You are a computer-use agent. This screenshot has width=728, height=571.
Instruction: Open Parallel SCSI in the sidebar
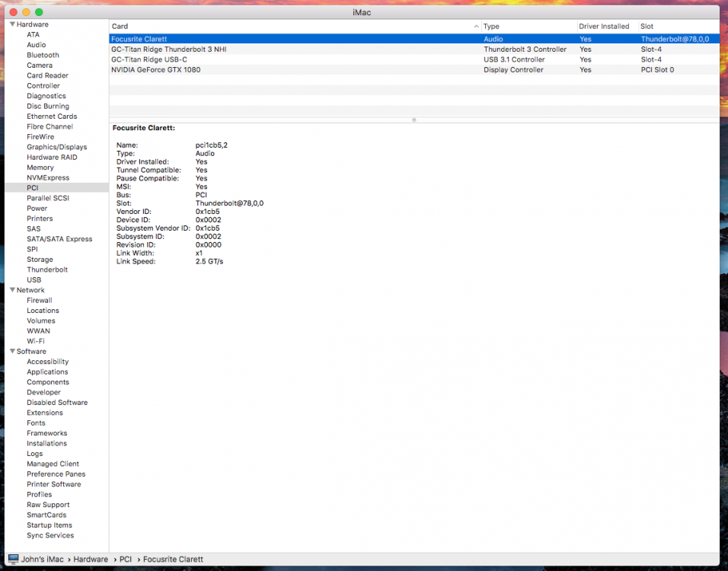[48, 198]
